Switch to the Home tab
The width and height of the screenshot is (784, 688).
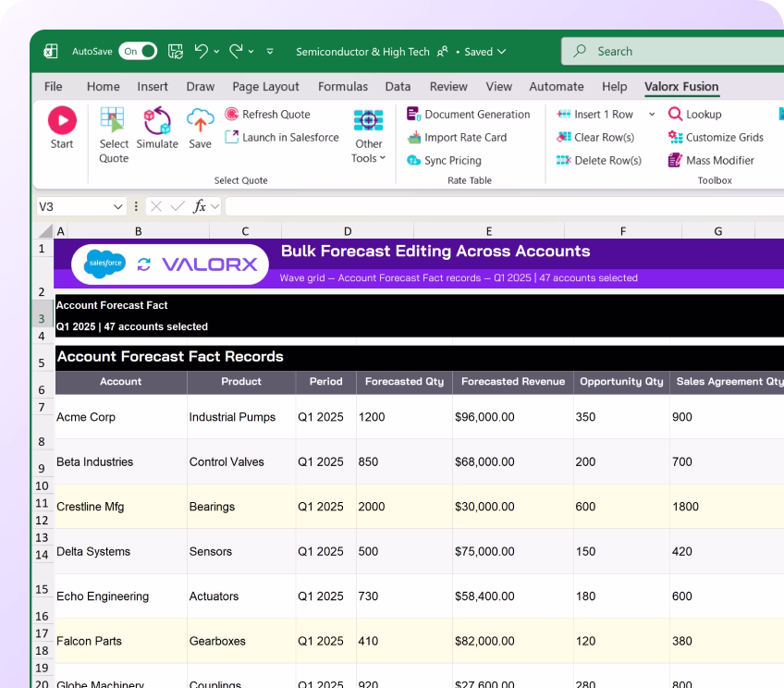(104, 87)
